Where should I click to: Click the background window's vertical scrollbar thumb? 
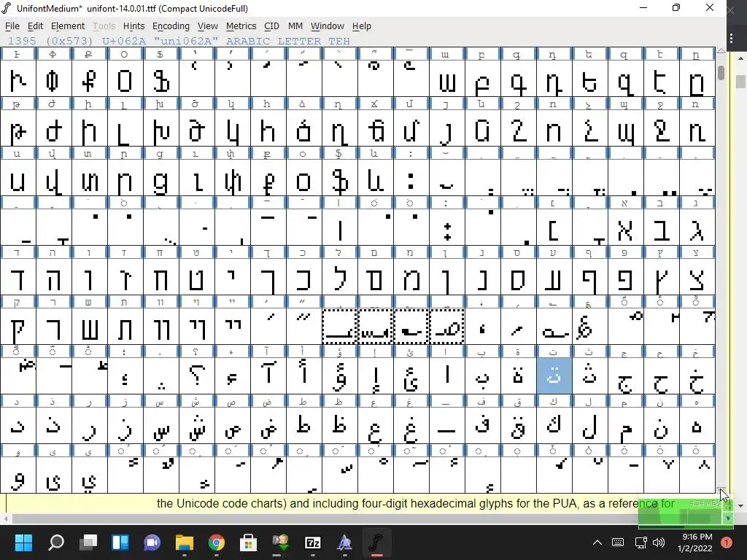pyautogui.click(x=740, y=82)
